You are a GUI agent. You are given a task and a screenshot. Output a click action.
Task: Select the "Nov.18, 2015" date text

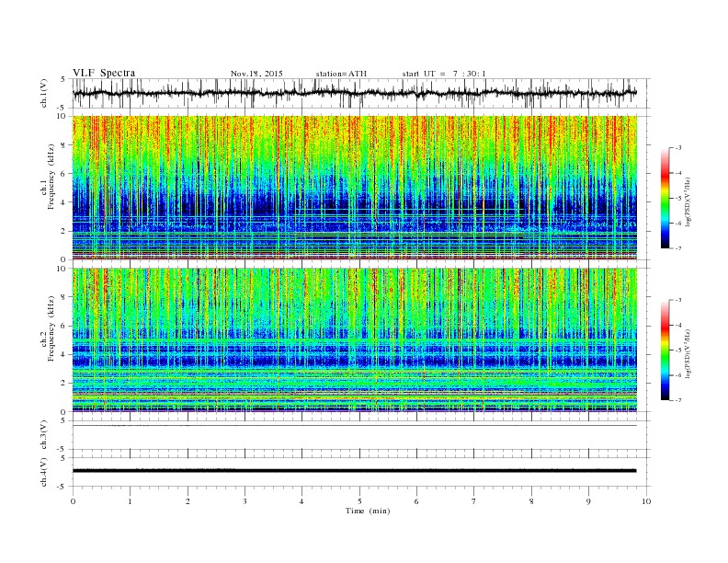coord(256,74)
